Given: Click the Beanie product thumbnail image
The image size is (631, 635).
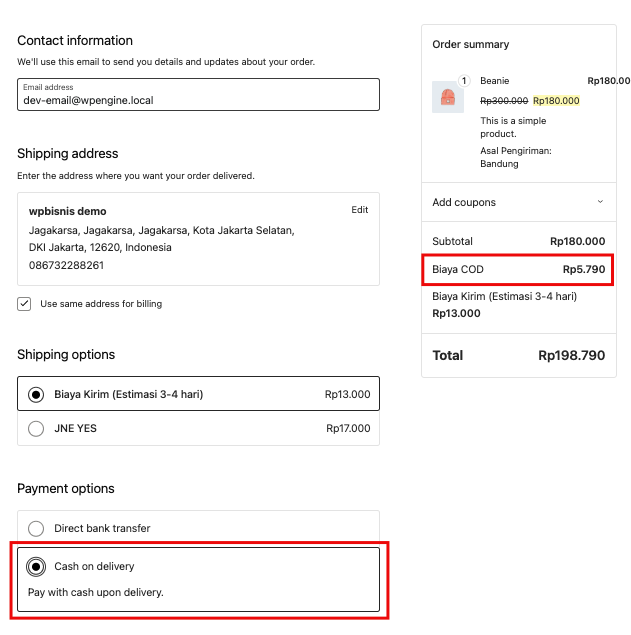Looking at the screenshot, I should (447, 97).
